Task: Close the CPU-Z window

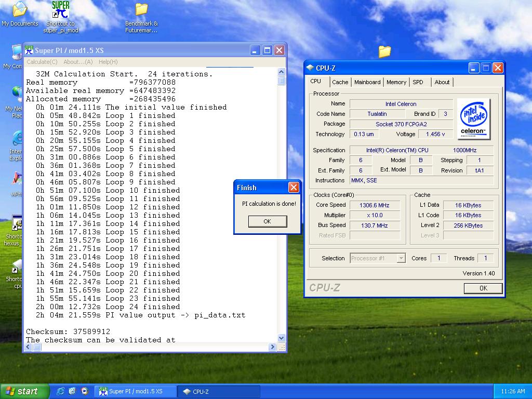Action: tap(498, 68)
